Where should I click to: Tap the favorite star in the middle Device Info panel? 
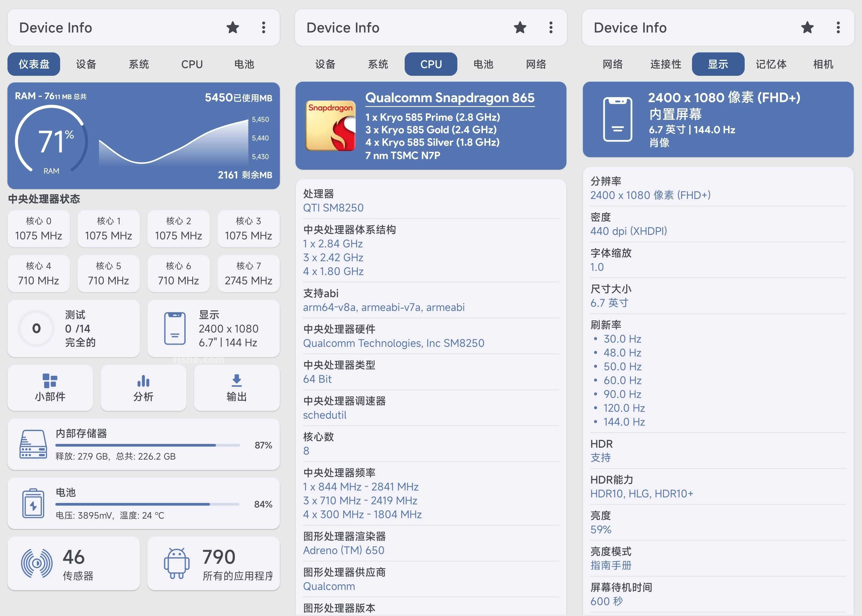520,27
